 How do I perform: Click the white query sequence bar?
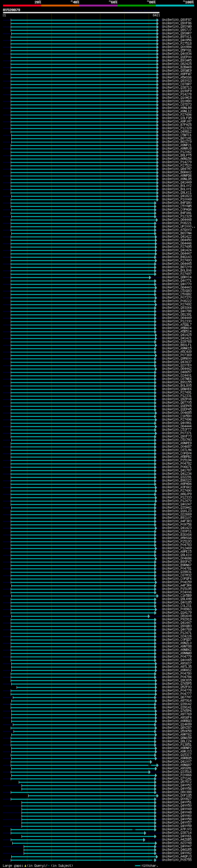click(x=81, y=12)
